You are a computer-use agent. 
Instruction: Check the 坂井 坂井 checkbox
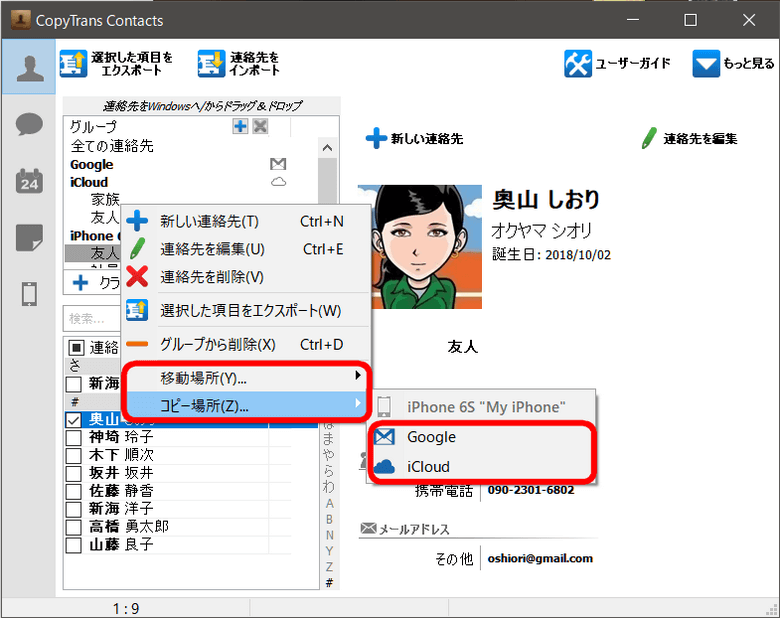tap(74, 474)
